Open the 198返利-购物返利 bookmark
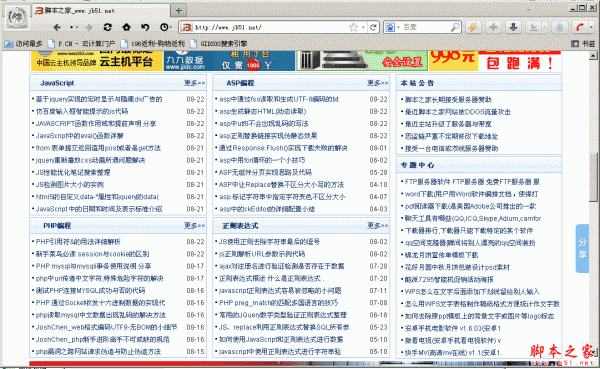Screen dimensions: 600x369 point(152,44)
